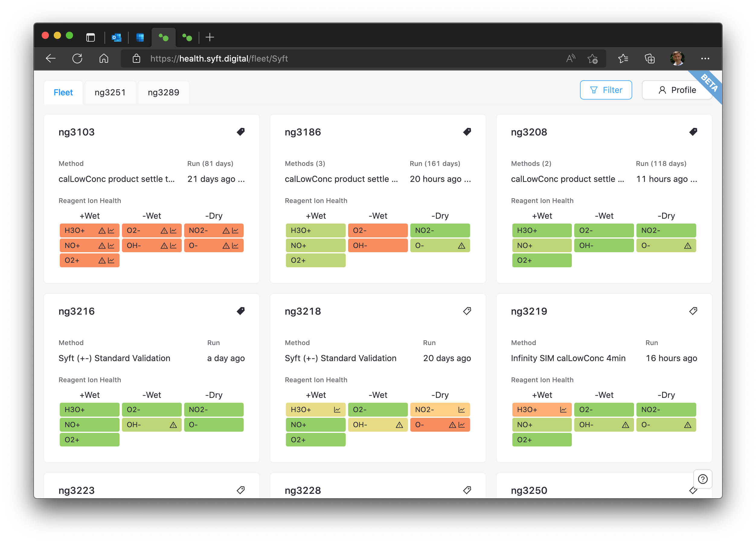This screenshot has height=543, width=756.
Task: Open the browser Settings and more menu
Action: pyautogui.click(x=705, y=59)
